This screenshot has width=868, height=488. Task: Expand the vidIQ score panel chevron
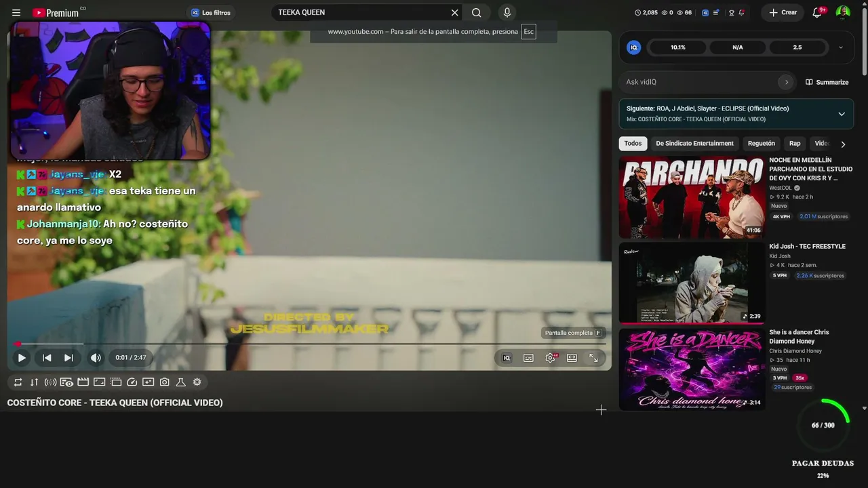click(841, 47)
